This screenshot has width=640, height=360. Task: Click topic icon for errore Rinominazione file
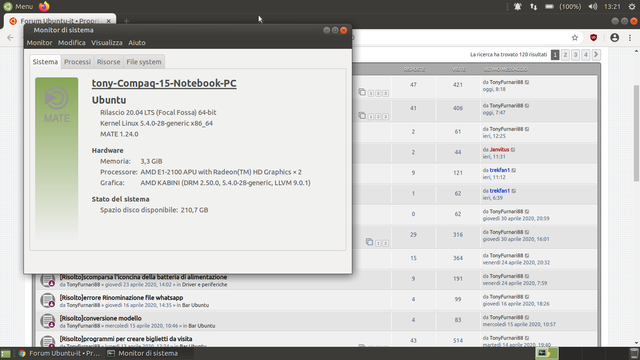(x=48, y=300)
